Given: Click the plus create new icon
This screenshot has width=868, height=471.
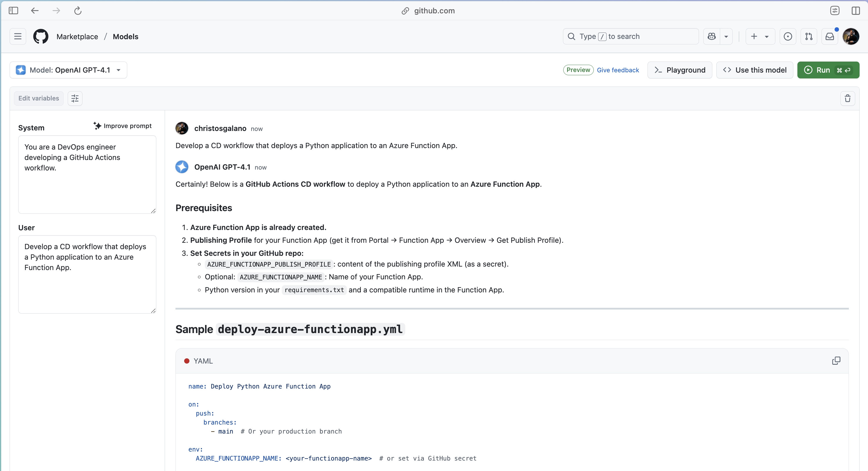Looking at the screenshot, I should (x=754, y=36).
